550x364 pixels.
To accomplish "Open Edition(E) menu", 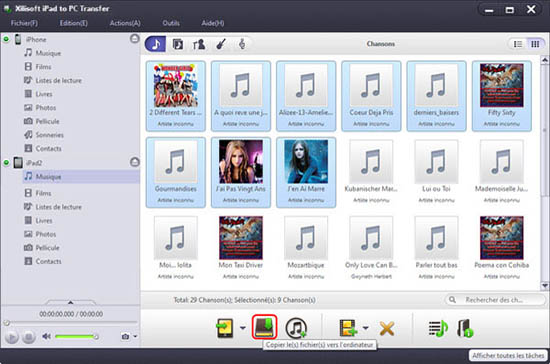I will coord(73,23).
